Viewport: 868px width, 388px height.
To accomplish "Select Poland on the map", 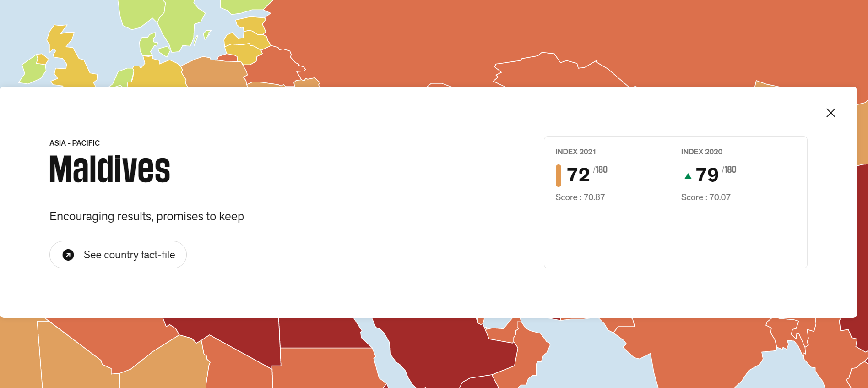I will click(213, 72).
